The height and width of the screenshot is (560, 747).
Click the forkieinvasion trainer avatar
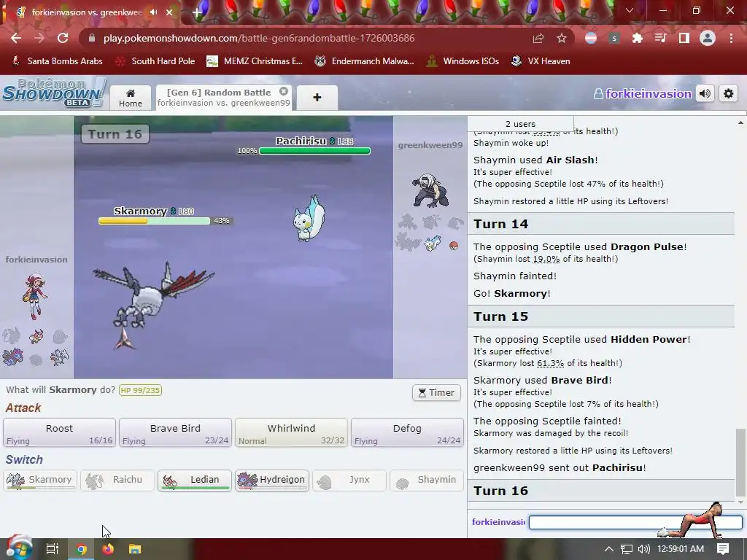click(35, 296)
